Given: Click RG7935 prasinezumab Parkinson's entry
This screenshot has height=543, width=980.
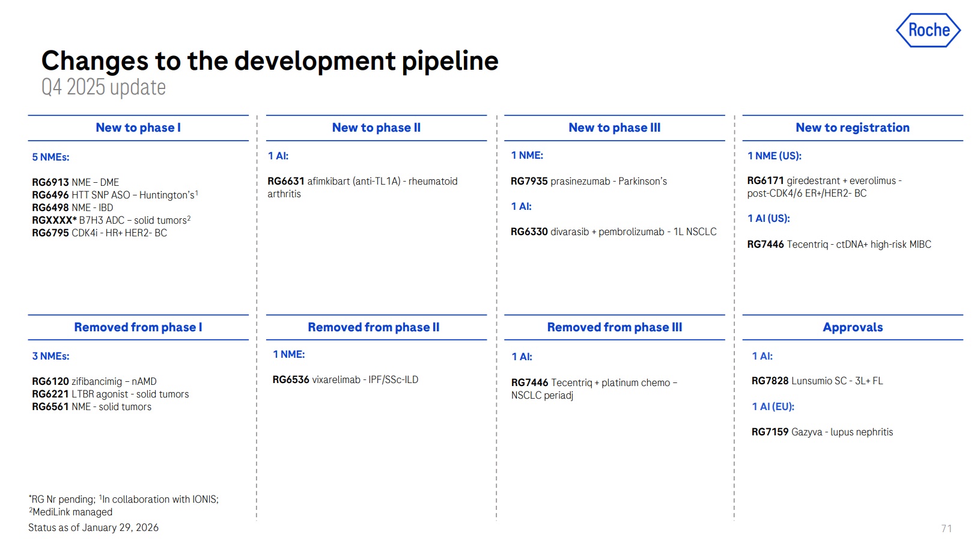Looking at the screenshot, I should click(x=588, y=181).
